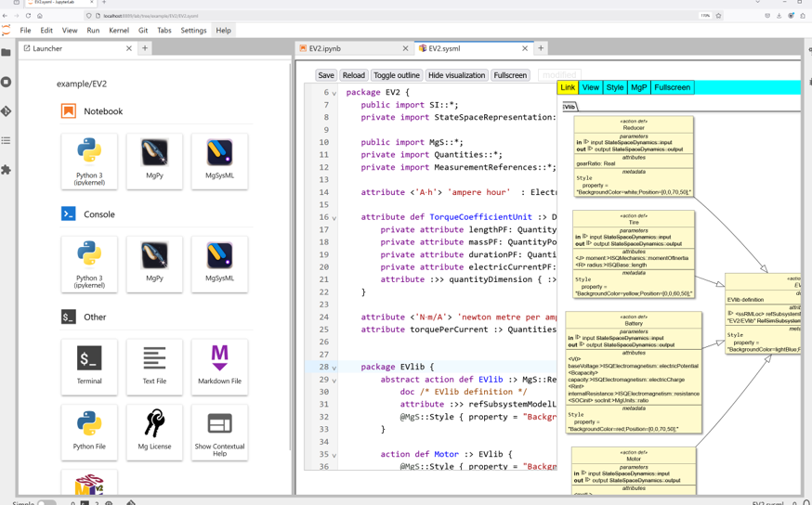The image size is (812, 505).
Task: Collapse the EVlib package fold at line 28
Action: pyautogui.click(x=334, y=368)
